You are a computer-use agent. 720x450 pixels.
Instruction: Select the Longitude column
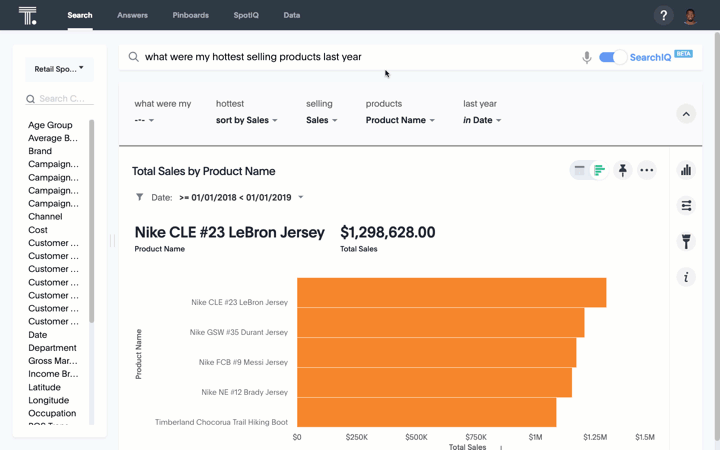(48, 400)
